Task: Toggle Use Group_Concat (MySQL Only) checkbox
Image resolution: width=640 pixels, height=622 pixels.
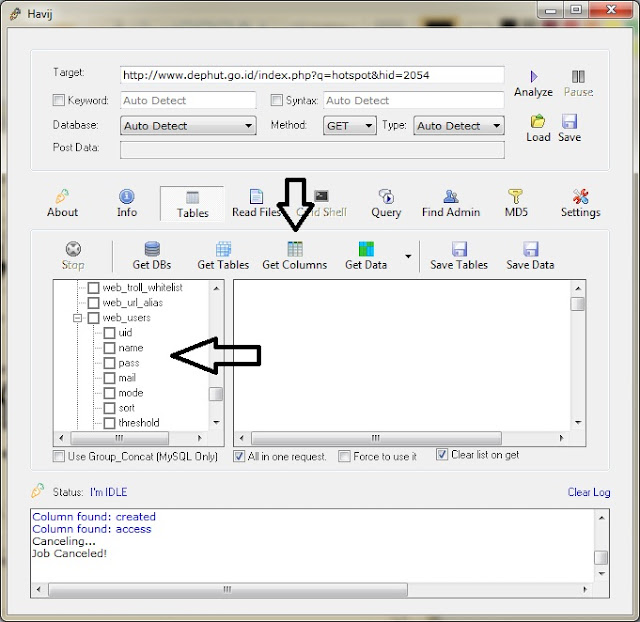Action: 59,456
